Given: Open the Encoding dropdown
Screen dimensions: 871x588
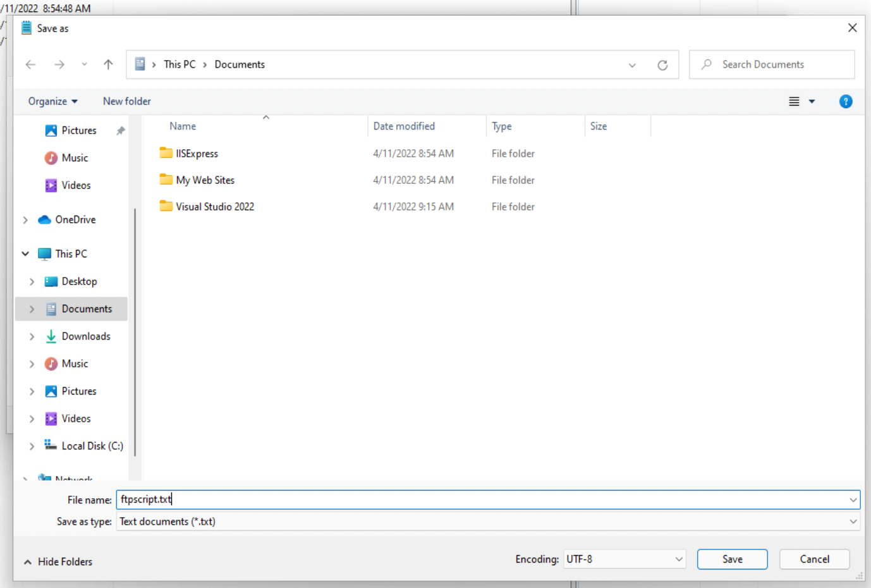Looking at the screenshot, I should [x=624, y=559].
